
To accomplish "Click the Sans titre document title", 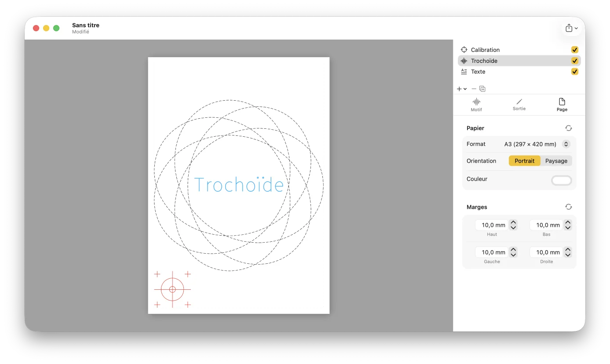I will pyautogui.click(x=86, y=25).
